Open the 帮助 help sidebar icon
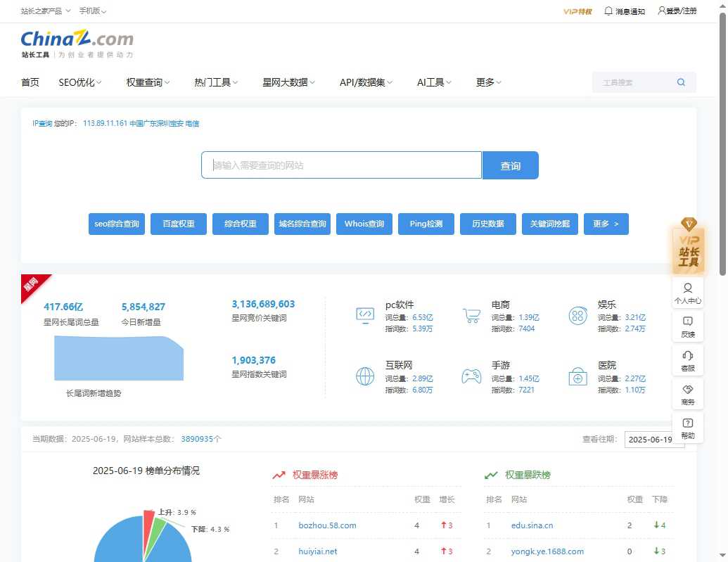 tap(688, 427)
